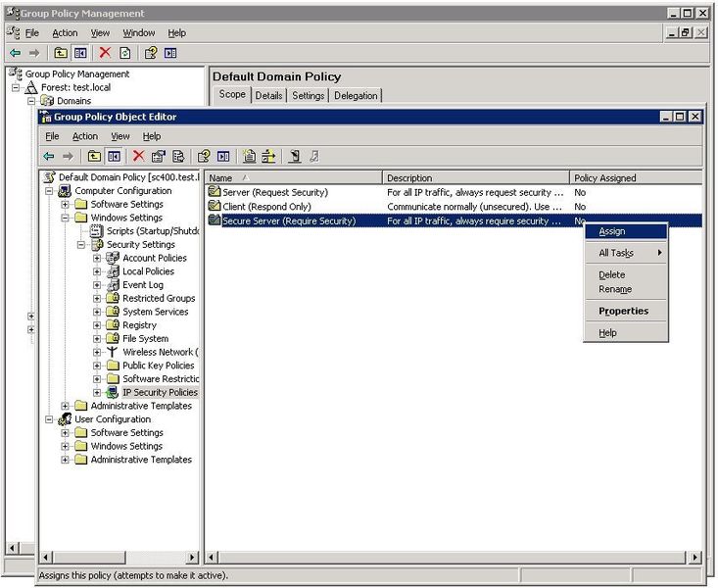This screenshot has width=718, height=588.
Task: Select System Services tree item
Action: [155, 312]
